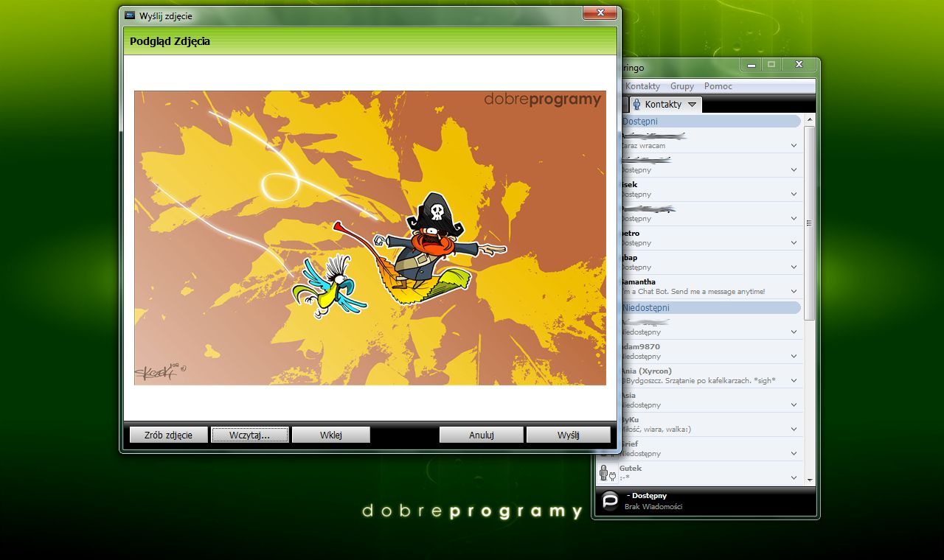
Task: Open the Kontakty tab dropdown arrow
Action: tap(692, 105)
